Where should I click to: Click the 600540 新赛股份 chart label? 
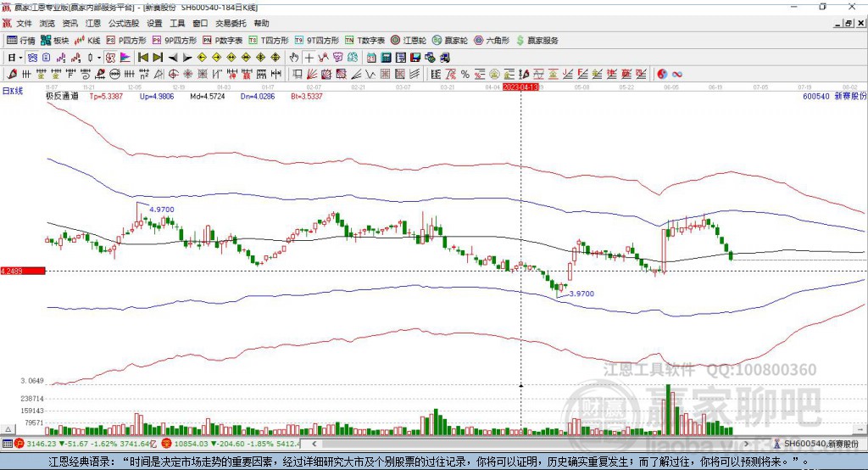coord(834,97)
